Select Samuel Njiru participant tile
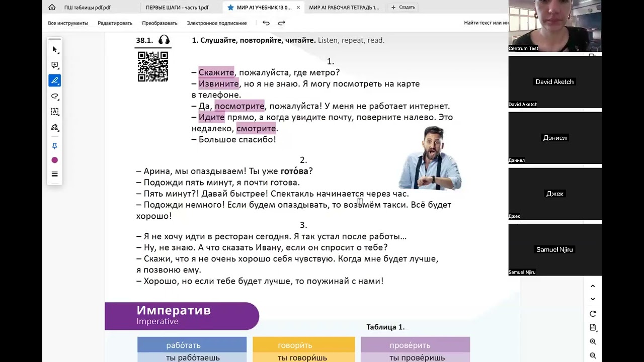644x362 pixels. coord(555,249)
